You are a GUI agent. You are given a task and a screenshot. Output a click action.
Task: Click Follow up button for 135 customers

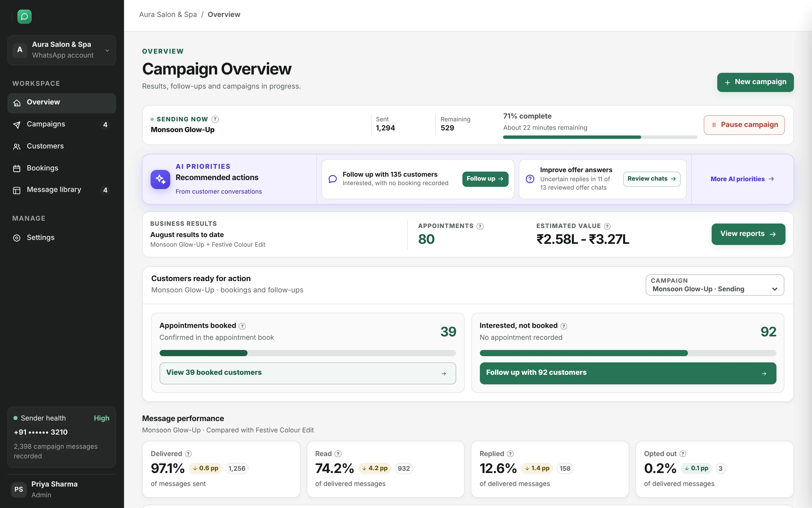click(485, 179)
